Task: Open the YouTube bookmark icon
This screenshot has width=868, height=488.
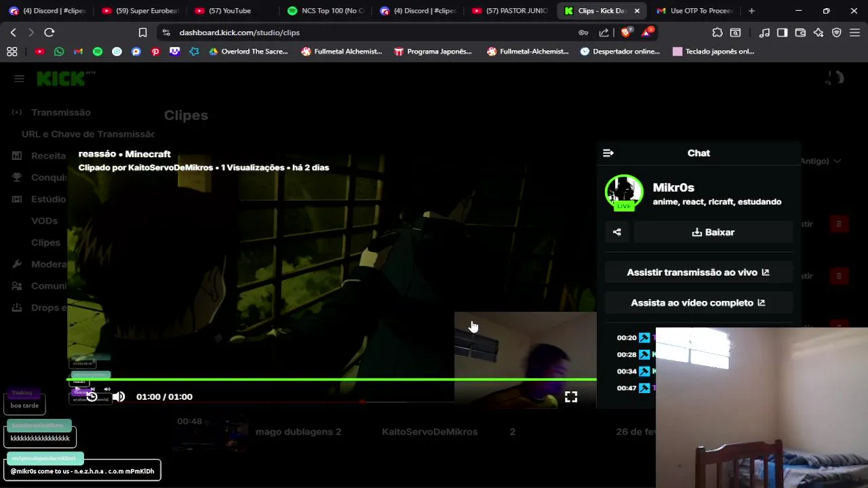Action: [39, 52]
